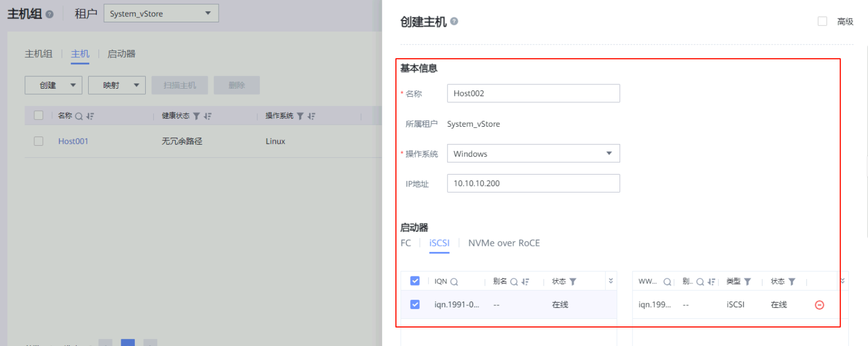Click the help icon next to 主机组
The height and width of the screenshot is (346, 868).
pyautogui.click(x=49, y=14)
